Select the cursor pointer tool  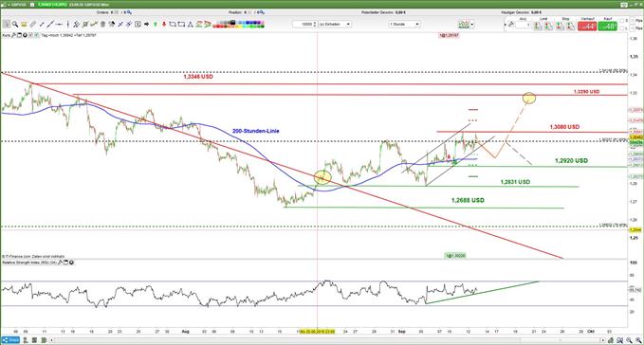click(7, 25)
